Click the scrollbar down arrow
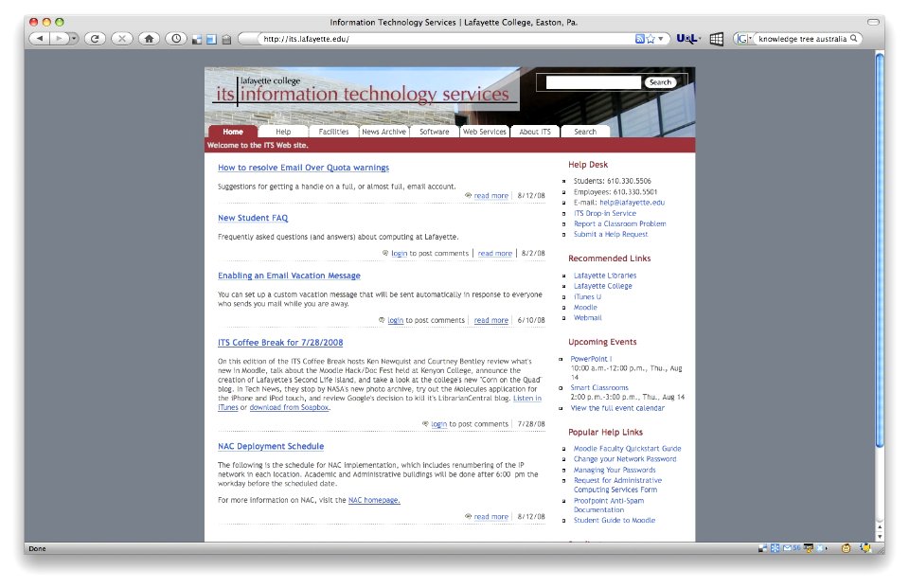This screenshot has height=588, width=909. tap(880, 537)
